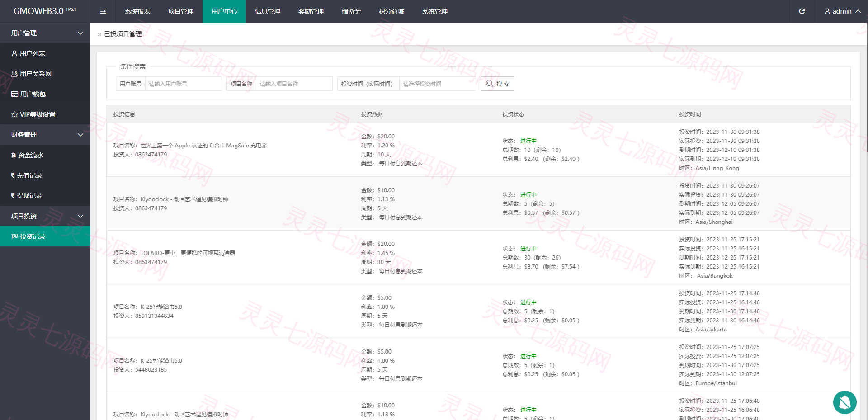This screenshot has height=420, width=868.
Task: Click the 总利息 $8.70 value
Action: click(531, 266)
